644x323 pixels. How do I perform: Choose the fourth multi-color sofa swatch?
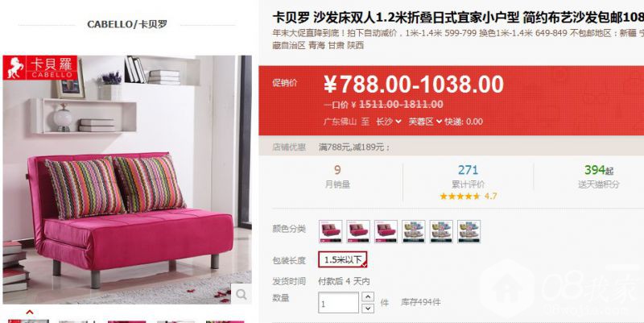click(414, 231)
